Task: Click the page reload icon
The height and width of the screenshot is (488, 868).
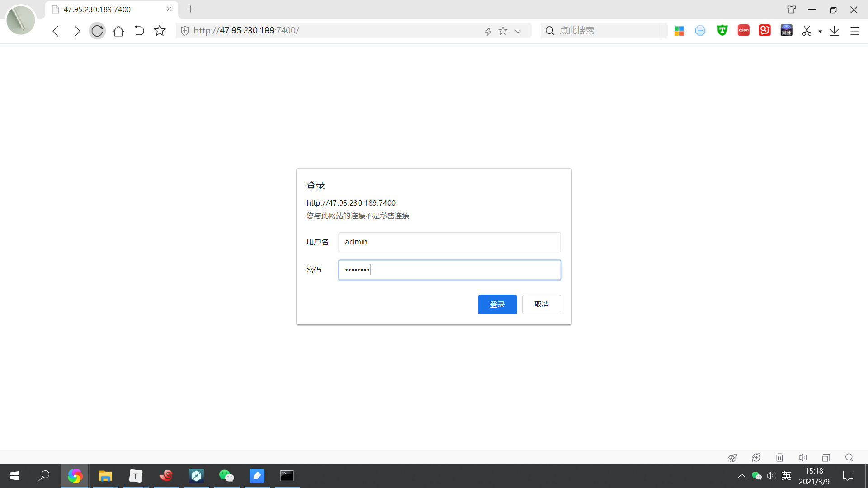Action: click(97, 31)
